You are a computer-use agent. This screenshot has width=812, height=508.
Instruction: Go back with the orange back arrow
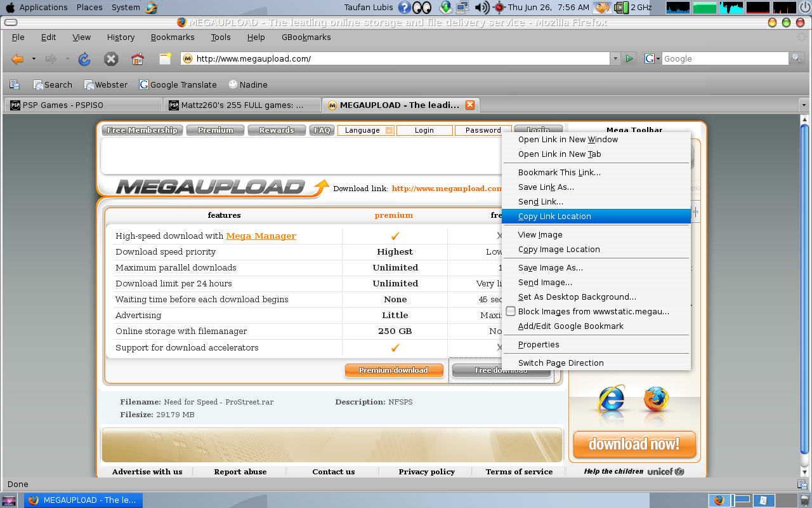tap(17, 59)
